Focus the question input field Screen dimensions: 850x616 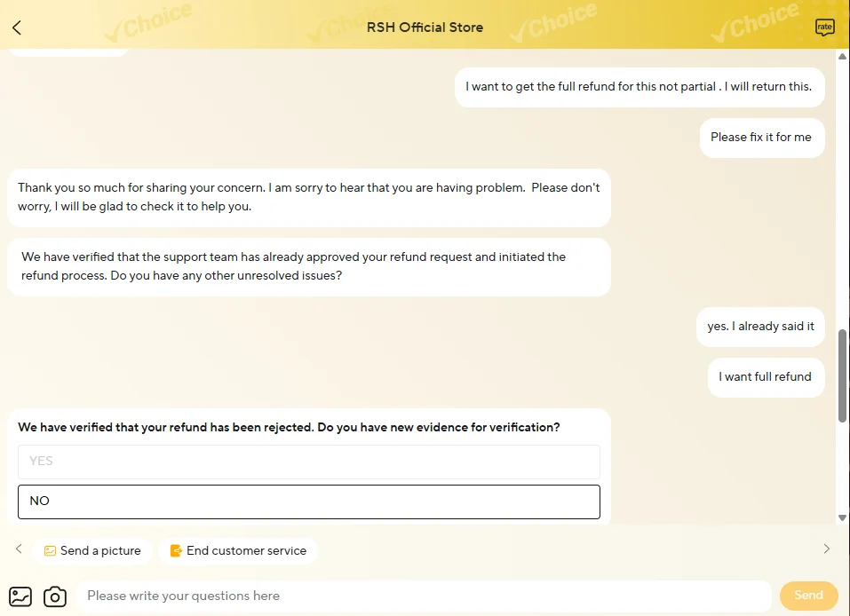pos(425,596)
